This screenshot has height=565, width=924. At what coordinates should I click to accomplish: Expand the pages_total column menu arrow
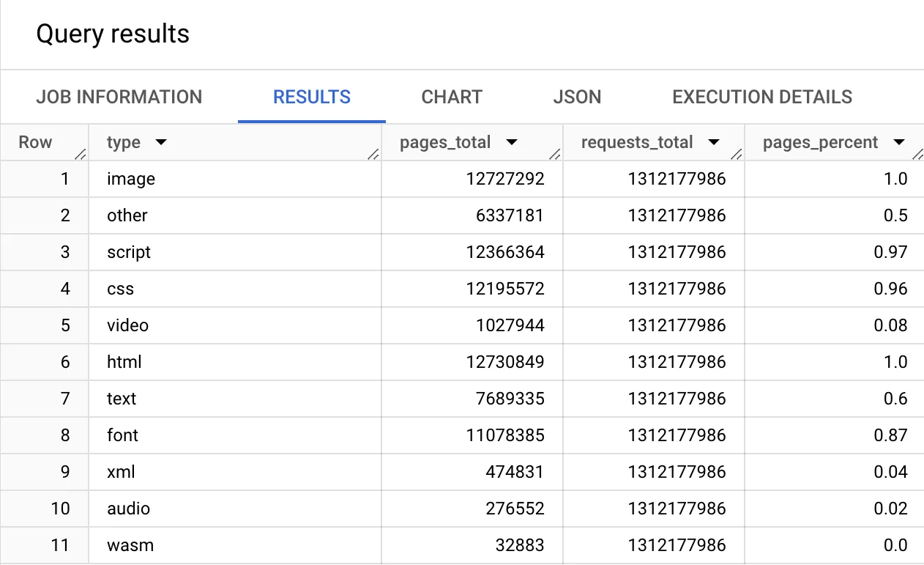(512, 142)
